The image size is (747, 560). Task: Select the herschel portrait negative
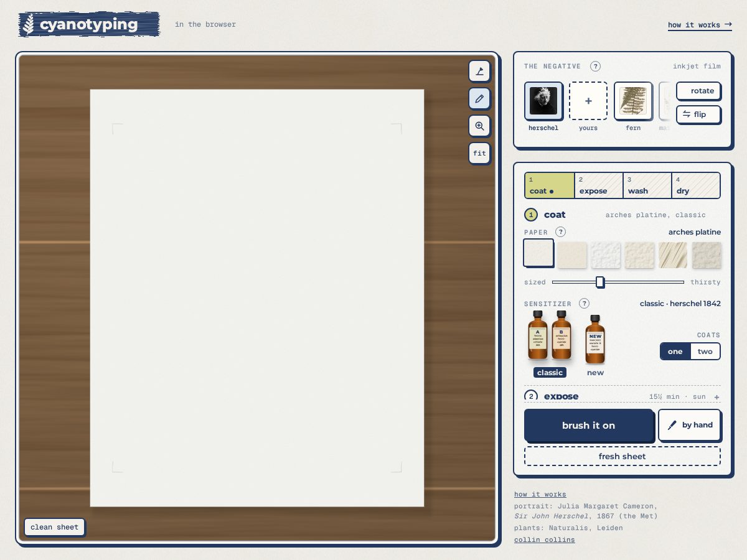(543, 101)
